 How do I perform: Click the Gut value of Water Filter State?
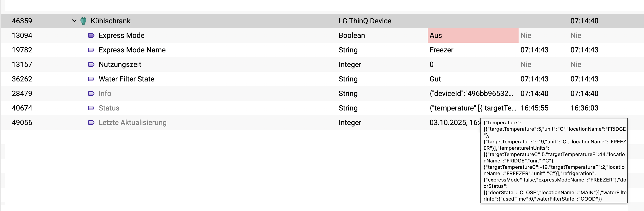[x=435, y=79]
